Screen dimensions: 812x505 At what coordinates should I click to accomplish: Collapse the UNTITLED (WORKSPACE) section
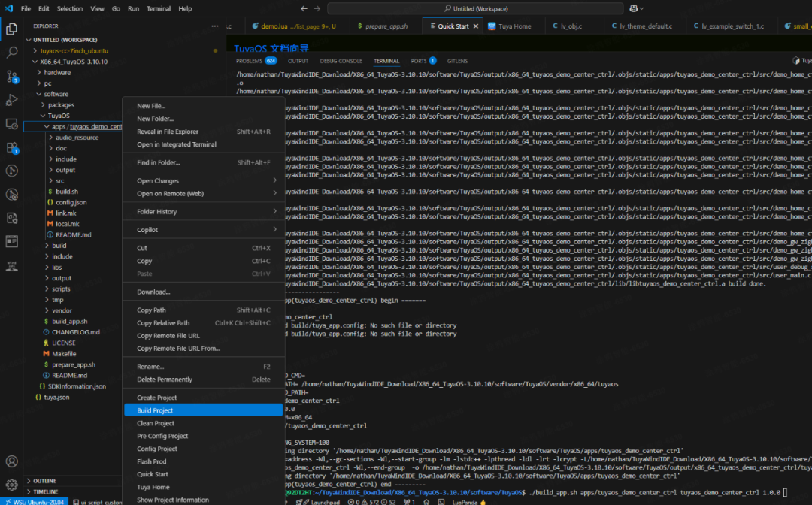(65, 40)
